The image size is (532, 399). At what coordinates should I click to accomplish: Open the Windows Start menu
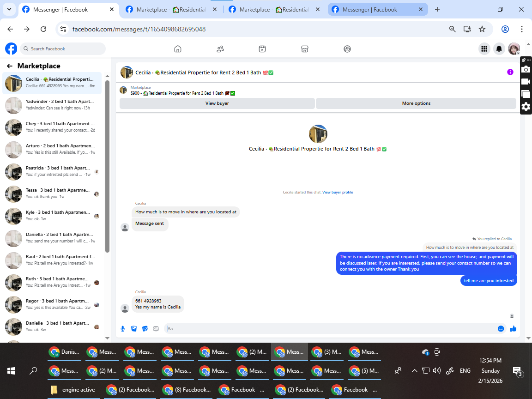point(11,371)
